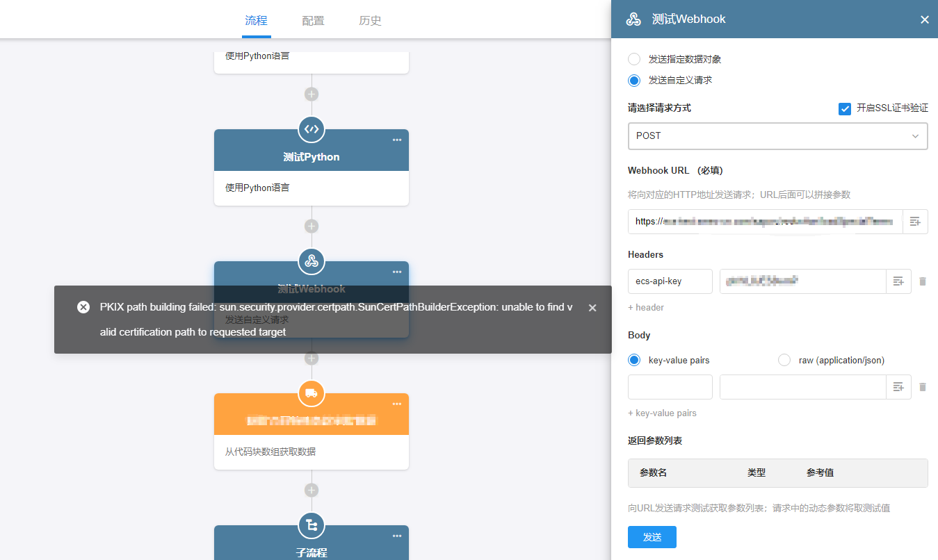Switch to the 流程 tab
Screen dimensions: 938x560
256,20
